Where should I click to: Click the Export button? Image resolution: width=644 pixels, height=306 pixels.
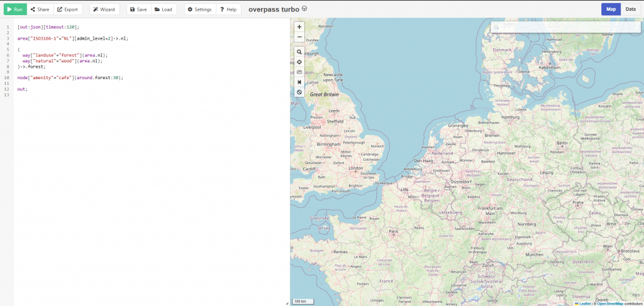coord(67,9)
